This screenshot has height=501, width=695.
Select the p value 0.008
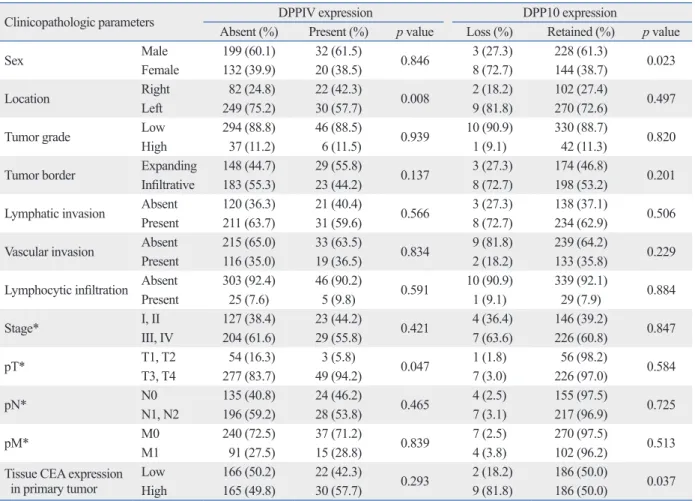pyautogui.click(x=415, y=98)
